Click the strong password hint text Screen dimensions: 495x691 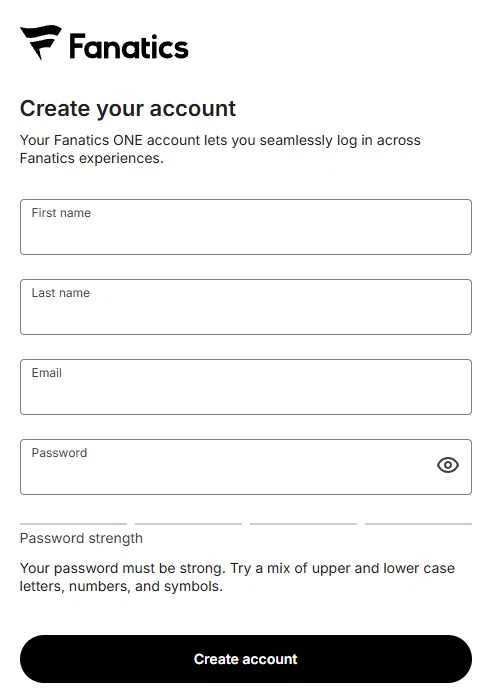tap(237, 577)
